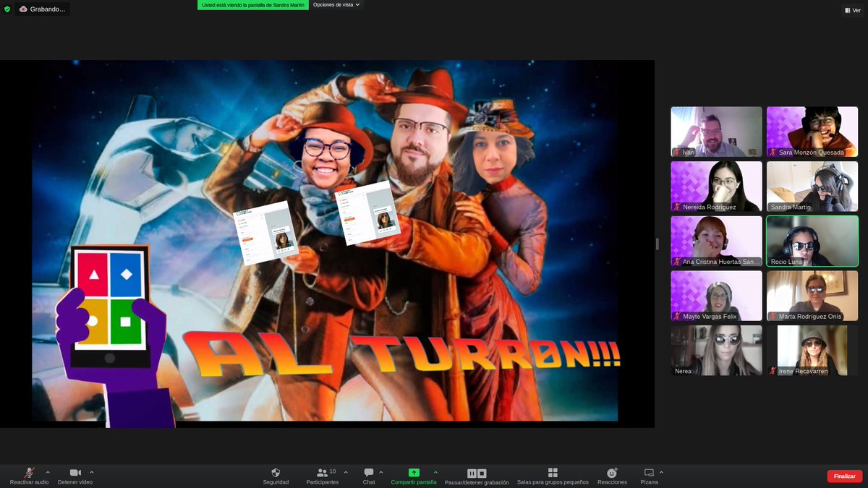Expand the arrow next to Chat
Screen dimensions: 868x488
381,472
